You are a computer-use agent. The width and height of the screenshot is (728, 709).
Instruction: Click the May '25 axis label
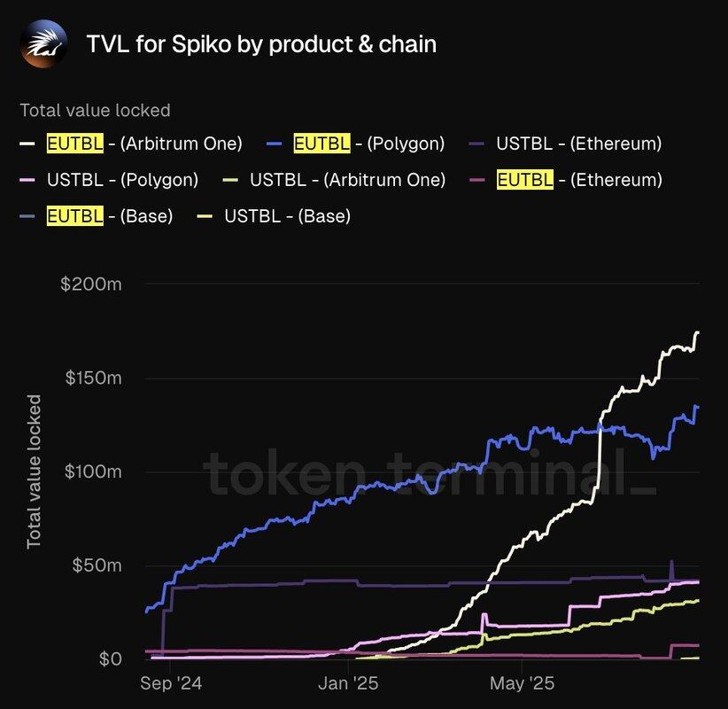[522, 683]
